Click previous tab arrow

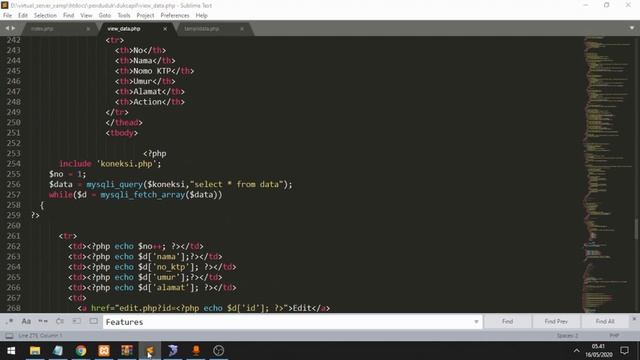coord(7,28)
